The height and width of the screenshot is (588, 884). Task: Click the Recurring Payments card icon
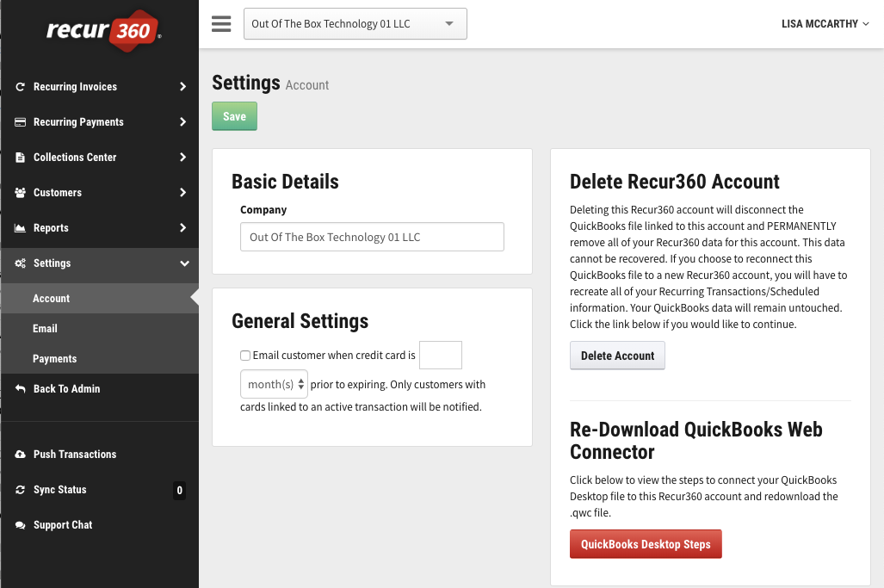(21, 122)
